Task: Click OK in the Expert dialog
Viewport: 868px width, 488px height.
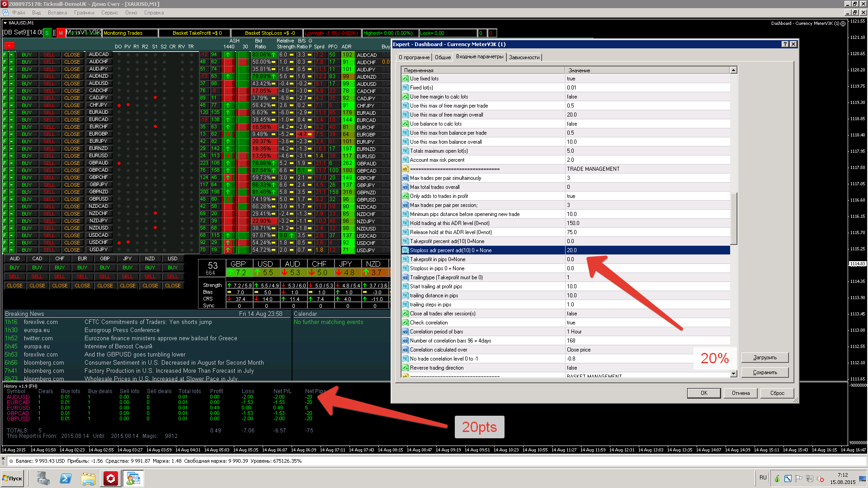Action: [704, 393]
